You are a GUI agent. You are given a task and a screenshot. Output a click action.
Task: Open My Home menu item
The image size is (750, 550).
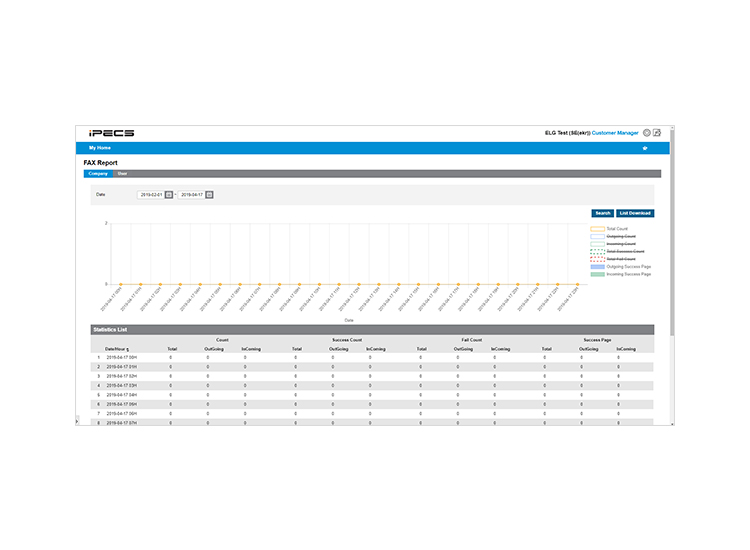(99, 148)
